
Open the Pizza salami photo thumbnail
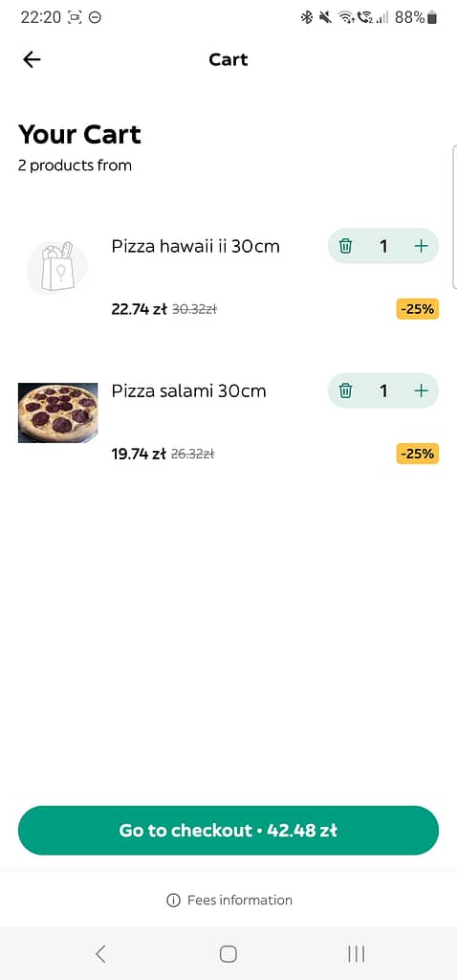pos(57,412)
